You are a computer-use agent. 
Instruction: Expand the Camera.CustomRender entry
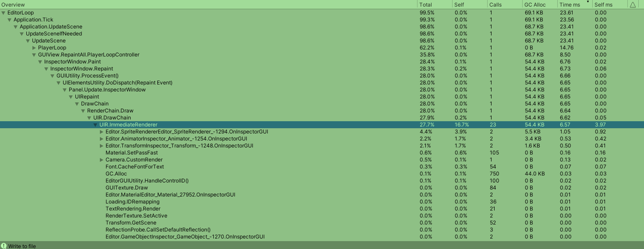pos(102,160)
